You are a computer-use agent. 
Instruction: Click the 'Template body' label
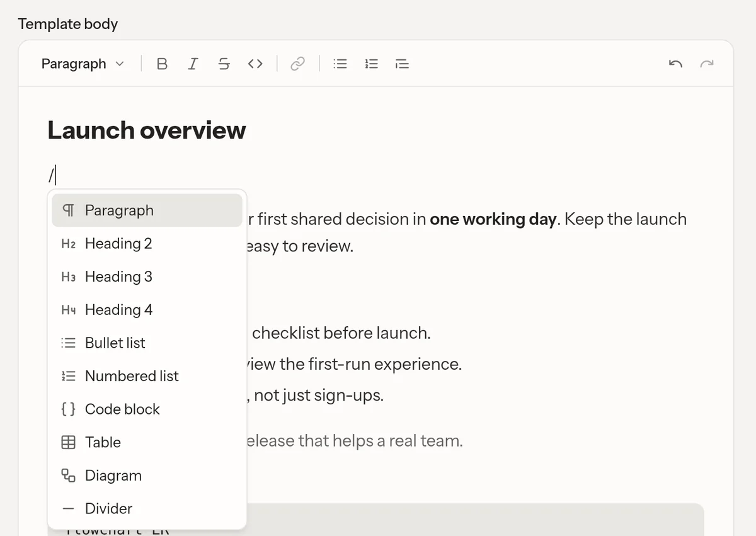coord(68,24)
